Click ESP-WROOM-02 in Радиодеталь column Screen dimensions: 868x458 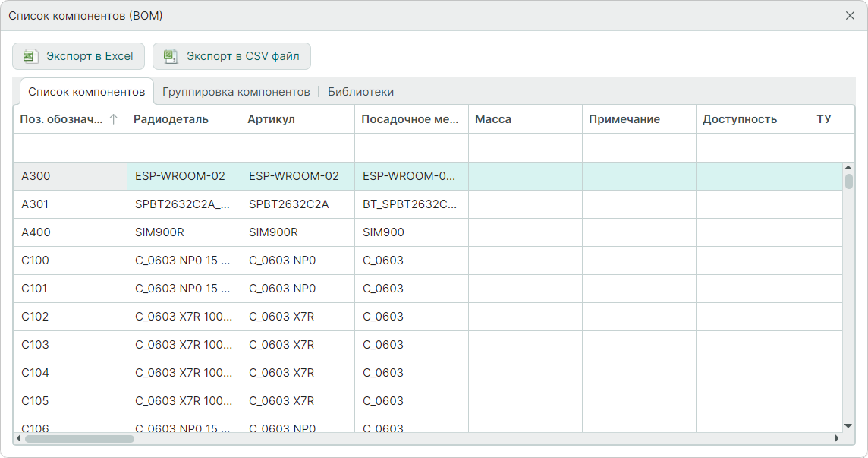coord(184,176)
